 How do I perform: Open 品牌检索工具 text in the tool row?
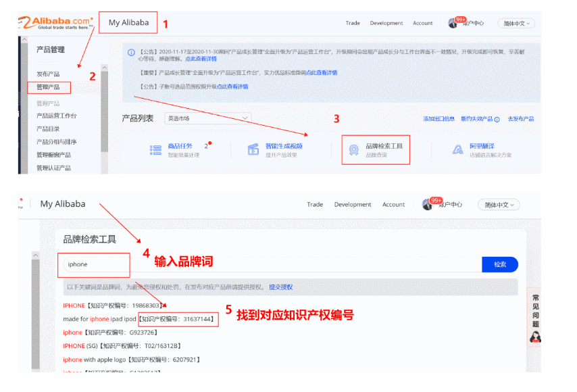click(384, 146)
